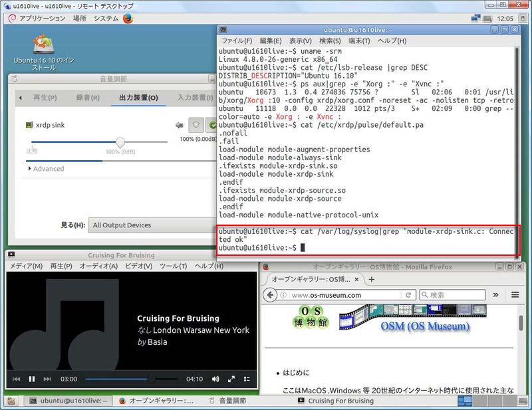Open the ツール(T) menu in the media player

point(174,266)
